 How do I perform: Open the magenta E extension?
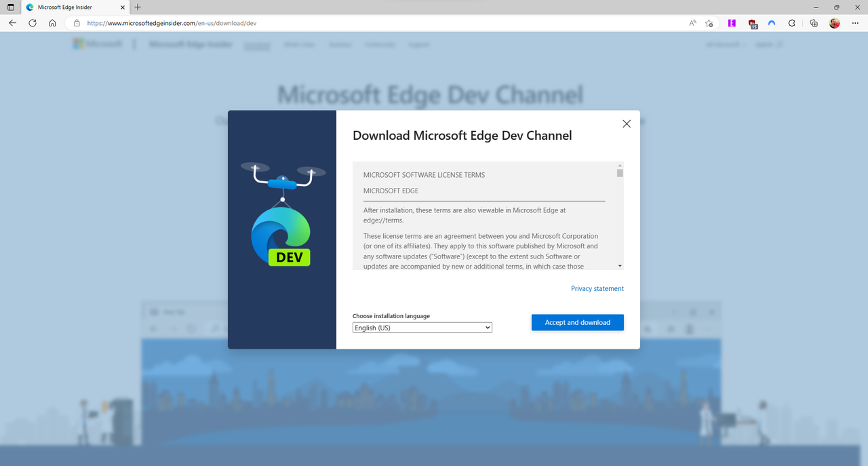(732, 23)
